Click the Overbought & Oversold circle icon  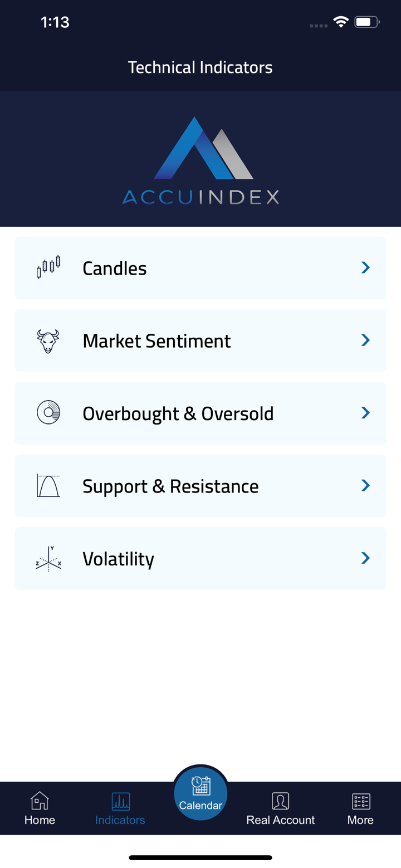(48, 413)
